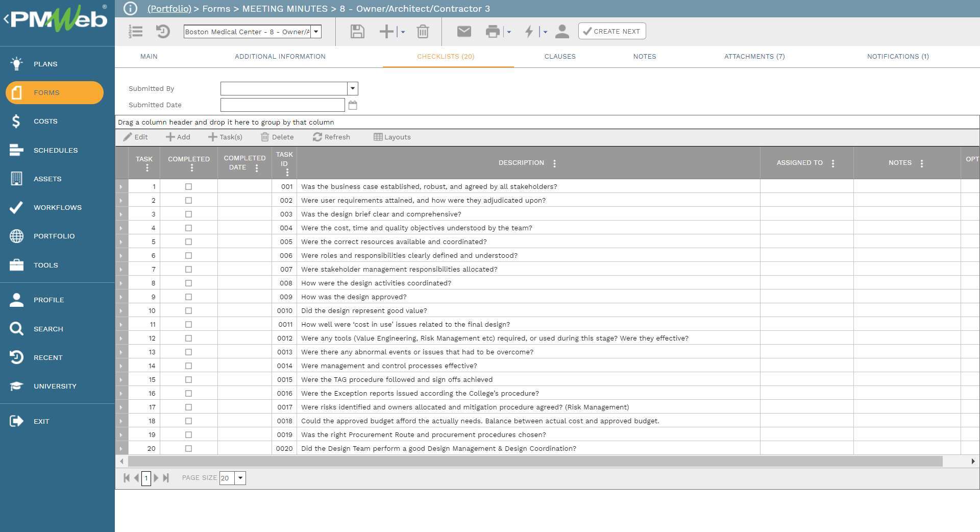Save the record with floppy icon

coord(357,32)
